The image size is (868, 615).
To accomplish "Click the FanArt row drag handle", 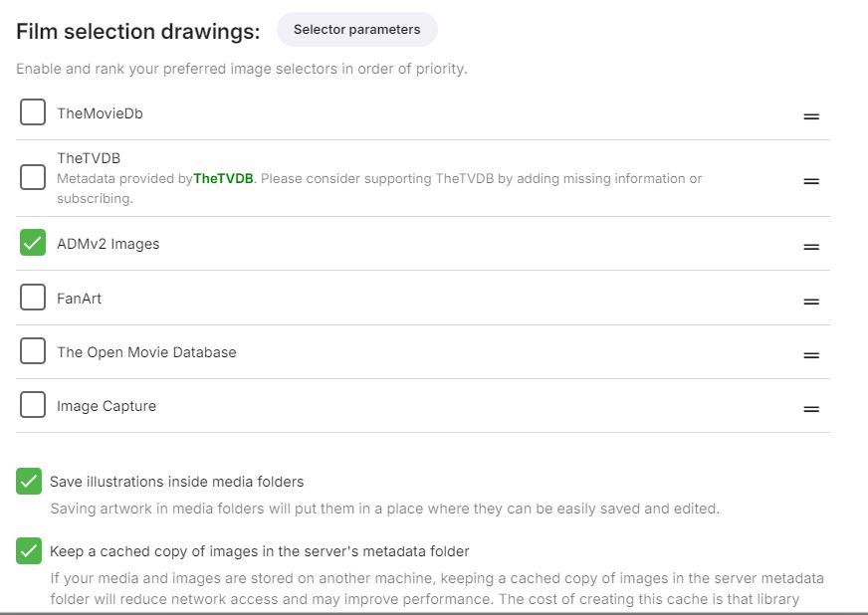I will pos(811,302).
